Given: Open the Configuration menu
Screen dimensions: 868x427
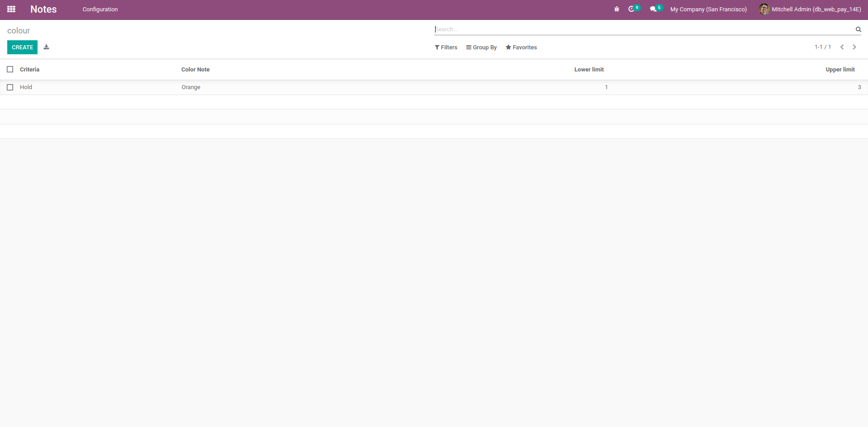Looking at the screenshot, I should [x=100, y=9].
